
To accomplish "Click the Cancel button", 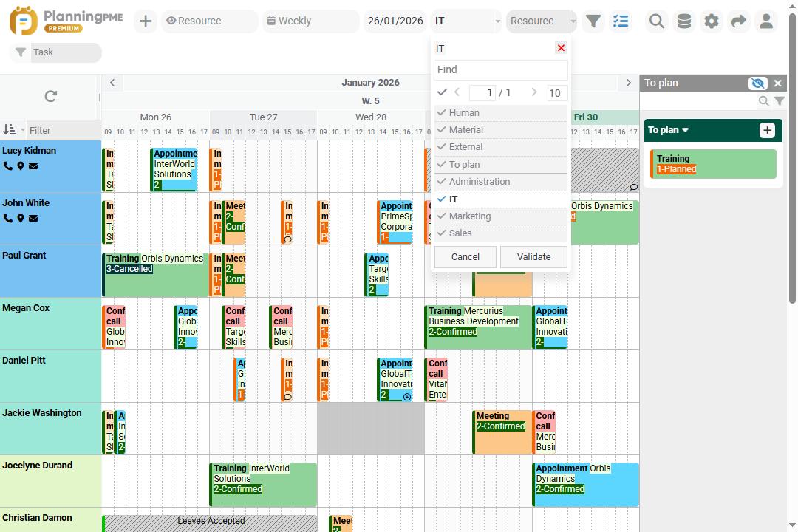I will (465, 257).
